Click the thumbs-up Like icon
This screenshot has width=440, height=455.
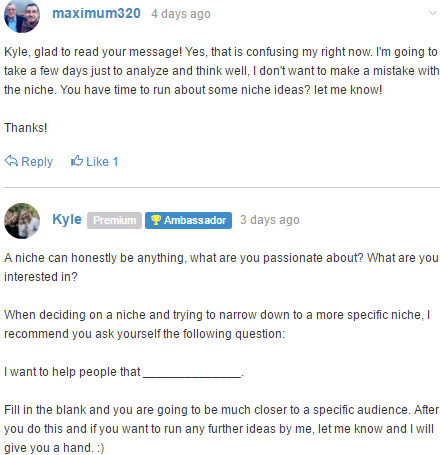click(x=77, y=161)
